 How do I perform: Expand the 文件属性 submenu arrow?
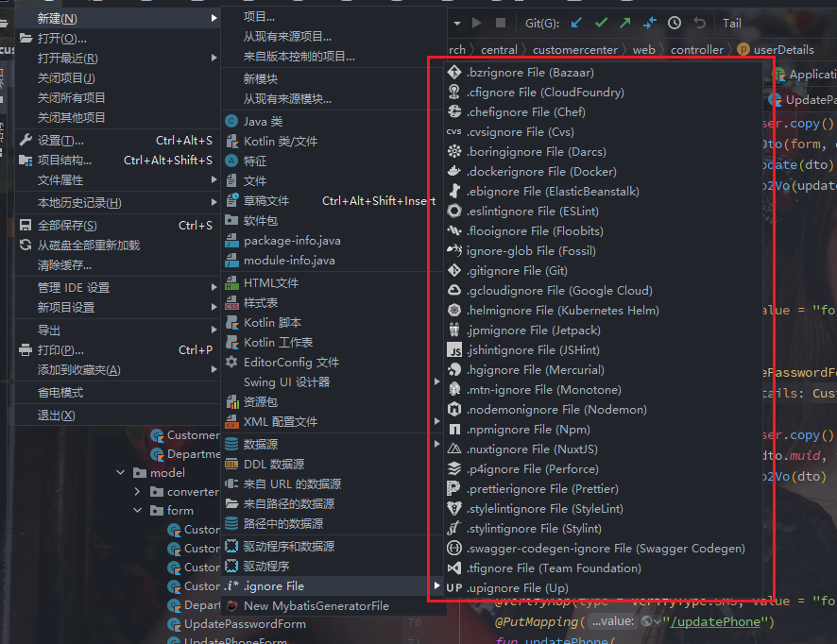pos(214,179)
